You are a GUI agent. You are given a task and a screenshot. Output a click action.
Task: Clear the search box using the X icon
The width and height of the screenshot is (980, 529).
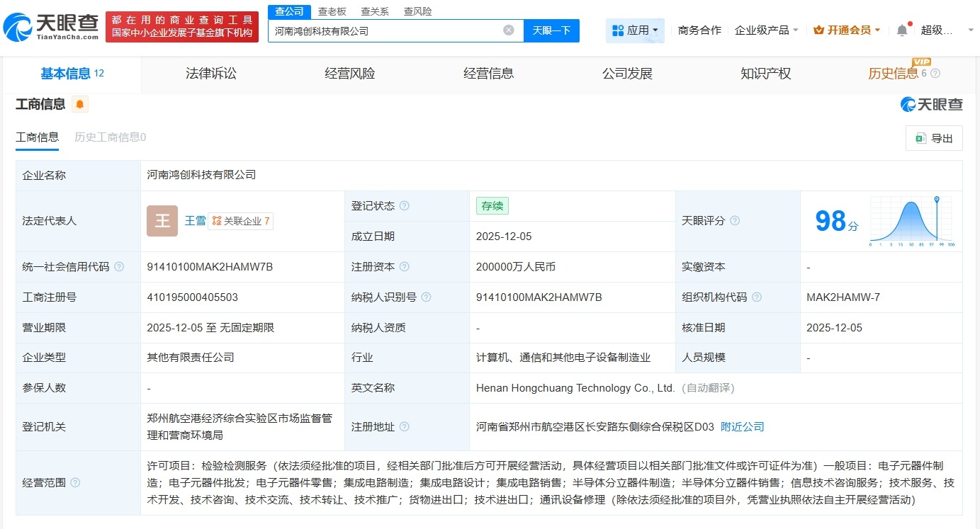[507, 30]
